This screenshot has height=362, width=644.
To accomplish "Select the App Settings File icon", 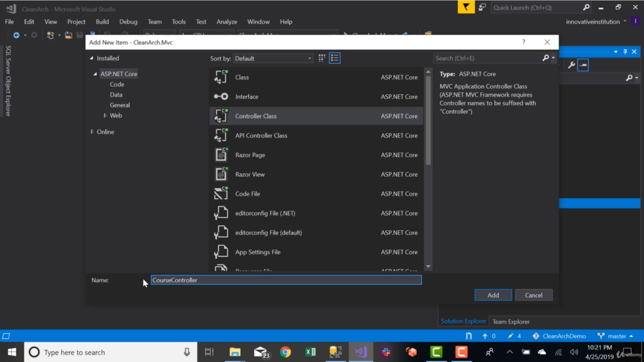I will (x=221, y=252).
